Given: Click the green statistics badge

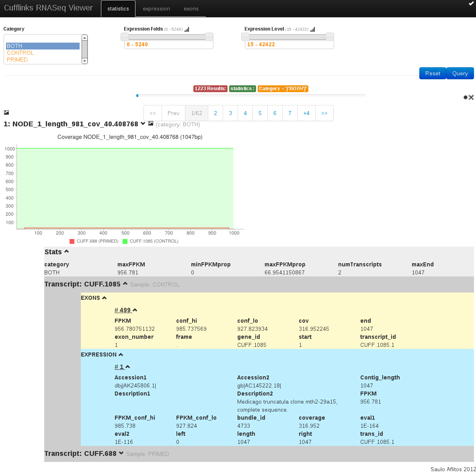Looking at the screenshot, I should 242,89.
